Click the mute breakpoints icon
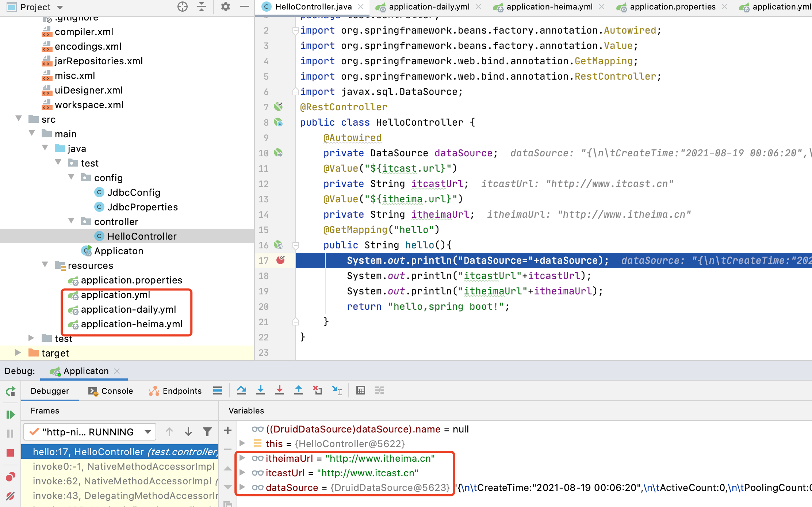812x507 pixels. (10, 496)
